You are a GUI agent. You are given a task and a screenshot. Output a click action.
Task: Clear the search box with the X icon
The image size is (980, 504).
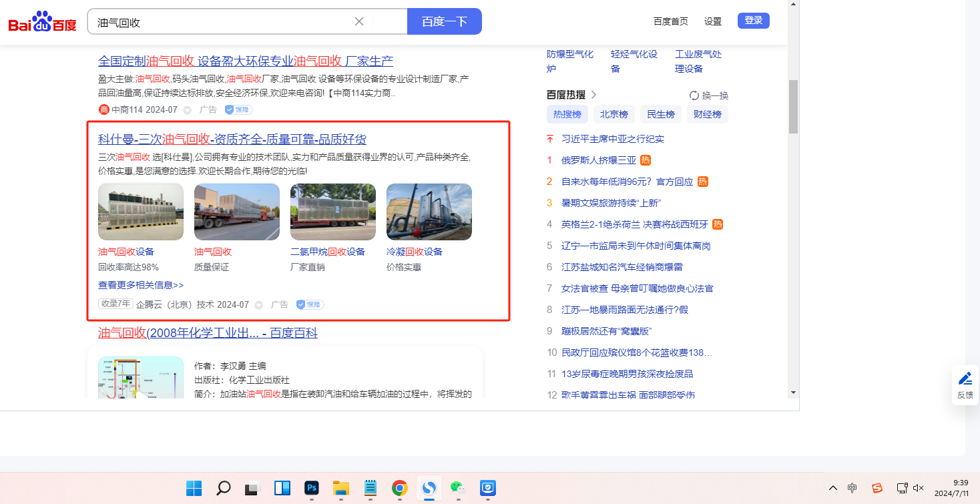(359, 21)
